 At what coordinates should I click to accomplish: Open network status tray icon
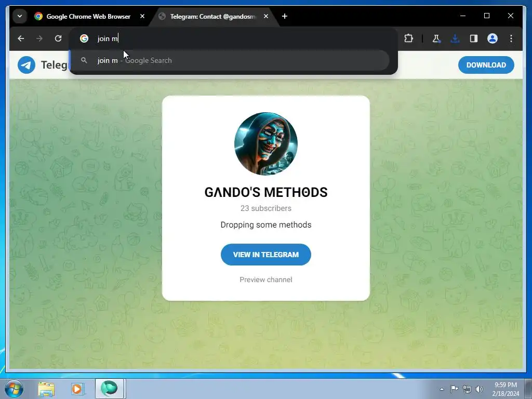467,389
